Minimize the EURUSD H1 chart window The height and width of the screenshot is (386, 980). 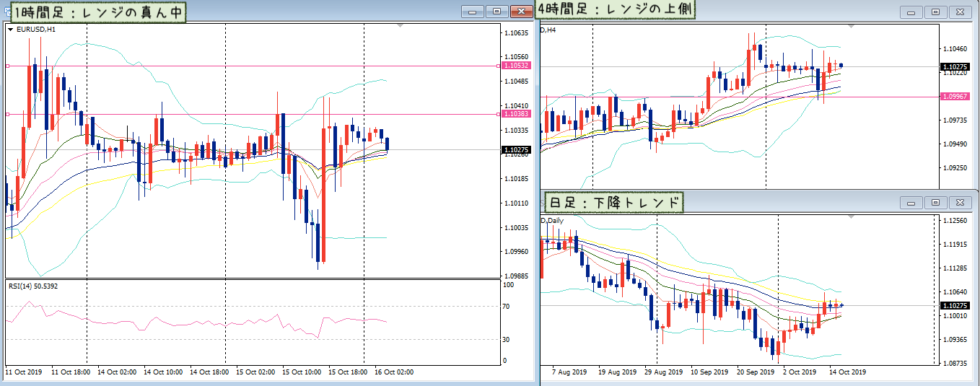(x=473, y=12)
